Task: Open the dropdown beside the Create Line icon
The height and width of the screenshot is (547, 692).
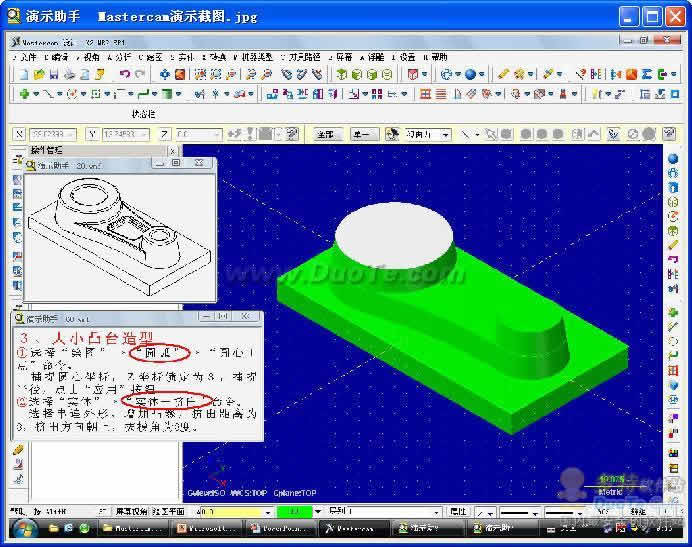Action: coord(60,94)
